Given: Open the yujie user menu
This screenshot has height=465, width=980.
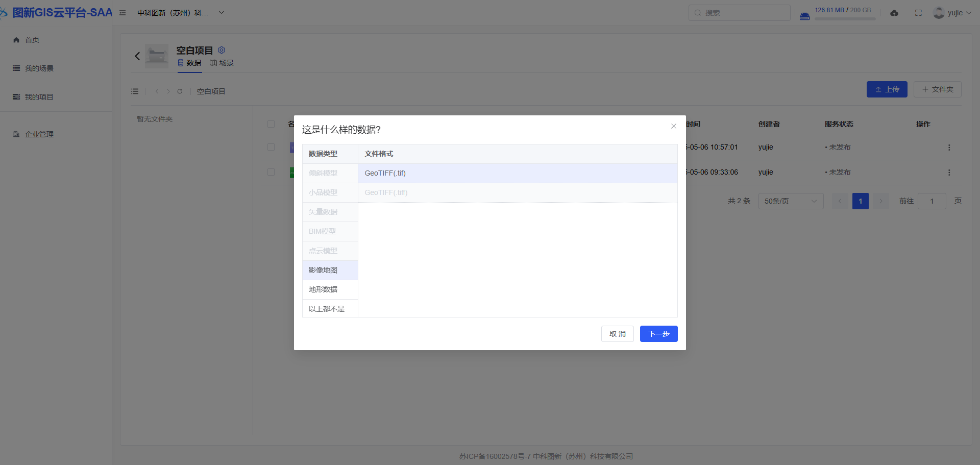Looking at the screenshot, I should pos(952,13).
